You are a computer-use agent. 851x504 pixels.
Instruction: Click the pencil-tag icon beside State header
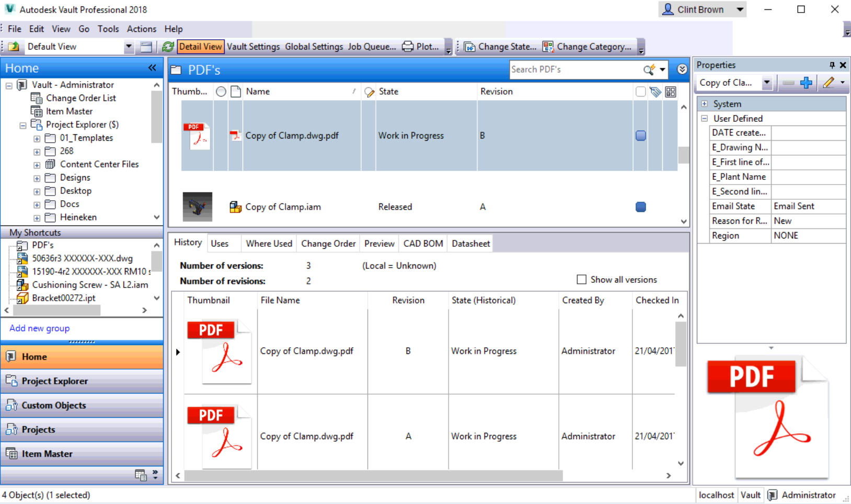coord(370,92)
